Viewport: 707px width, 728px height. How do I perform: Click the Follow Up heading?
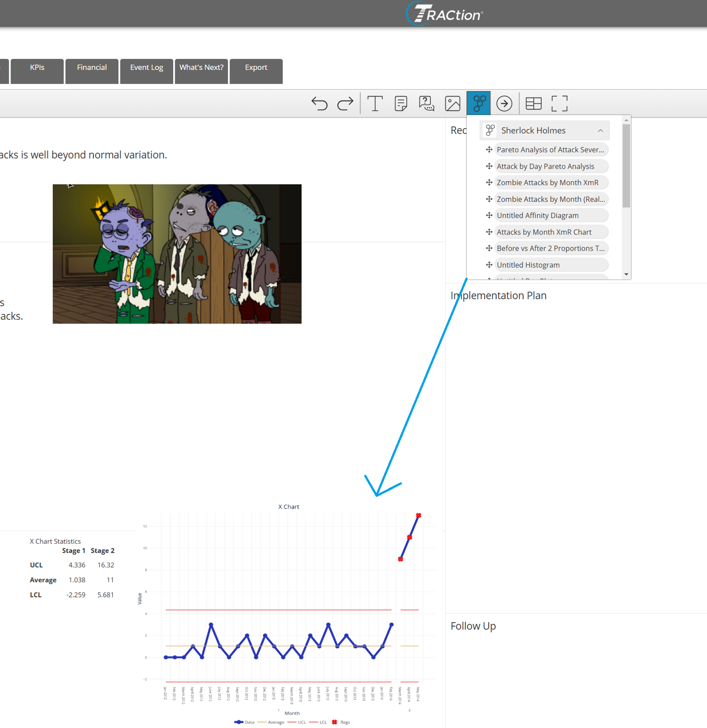point(473,626)
